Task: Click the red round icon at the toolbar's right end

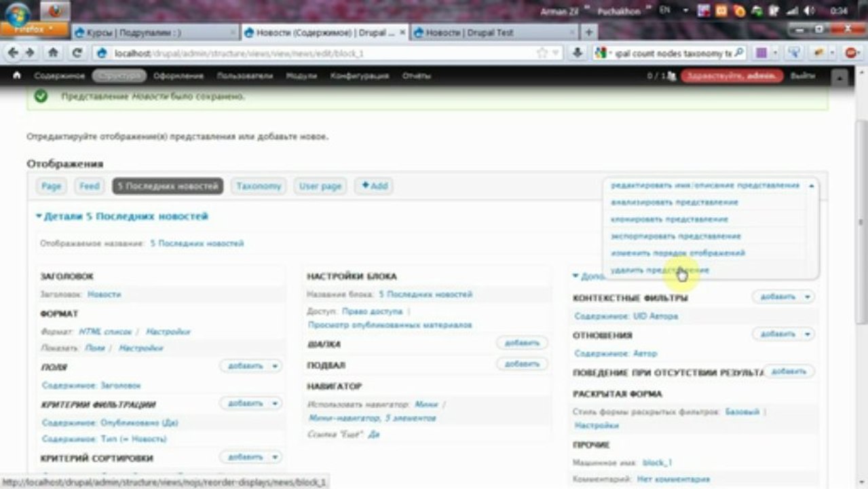Action: pyautogui.click(x=850, y=52)
